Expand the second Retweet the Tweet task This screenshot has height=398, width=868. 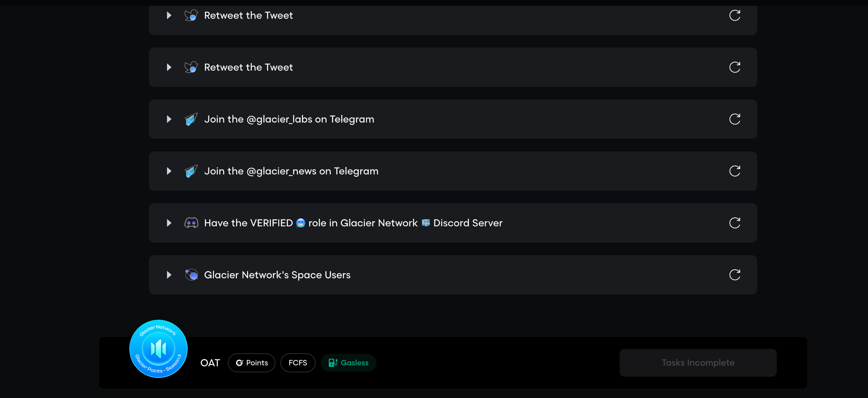pos(169,67)
